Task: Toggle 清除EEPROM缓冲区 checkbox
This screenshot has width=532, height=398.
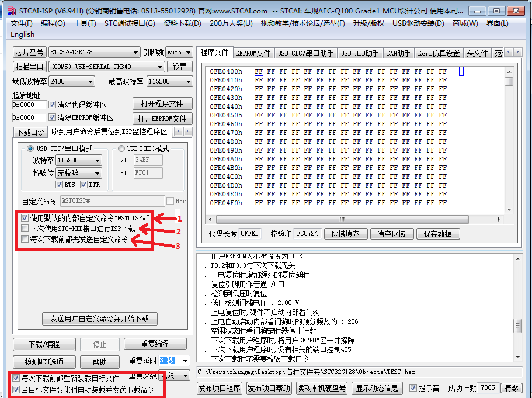Action: point(52,117)
